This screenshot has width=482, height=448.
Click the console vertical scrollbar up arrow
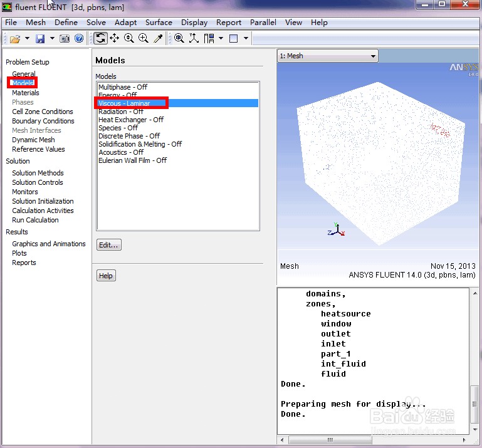[x=475, y=293]
